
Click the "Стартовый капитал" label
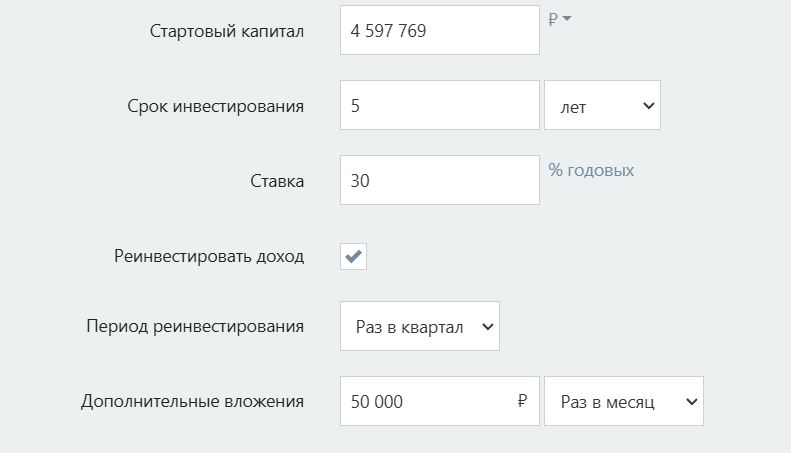click(x=227, y=31)
